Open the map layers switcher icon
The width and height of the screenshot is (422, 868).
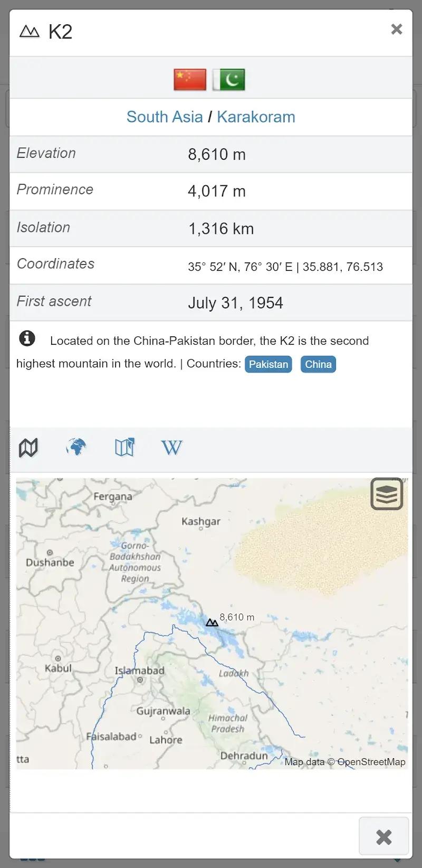pos(387,494)
